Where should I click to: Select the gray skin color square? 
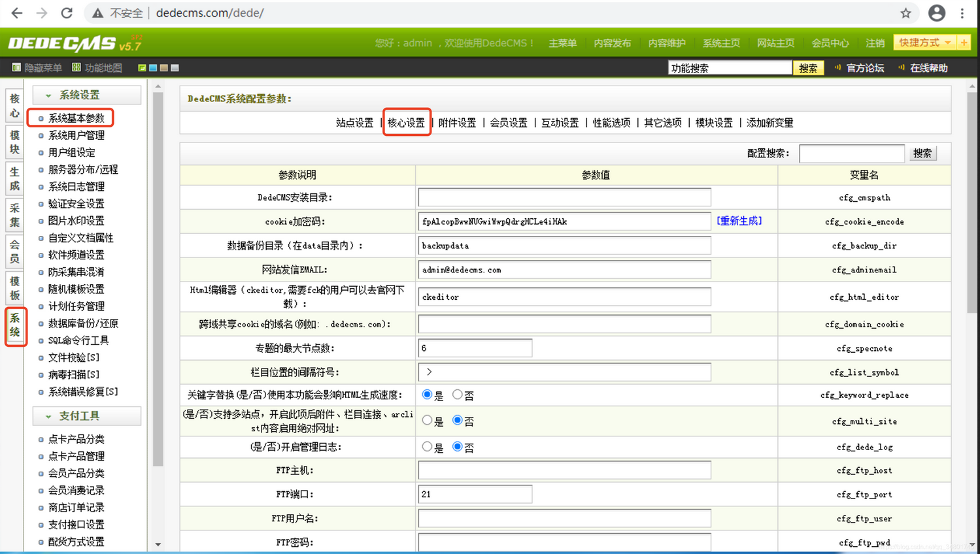(x=175, y=68)
